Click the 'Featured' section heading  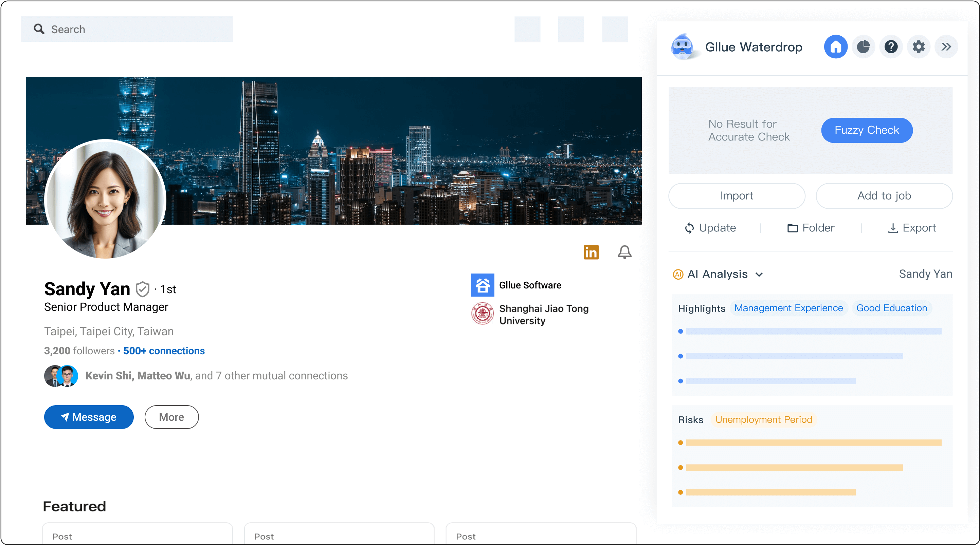click(75, 507)
